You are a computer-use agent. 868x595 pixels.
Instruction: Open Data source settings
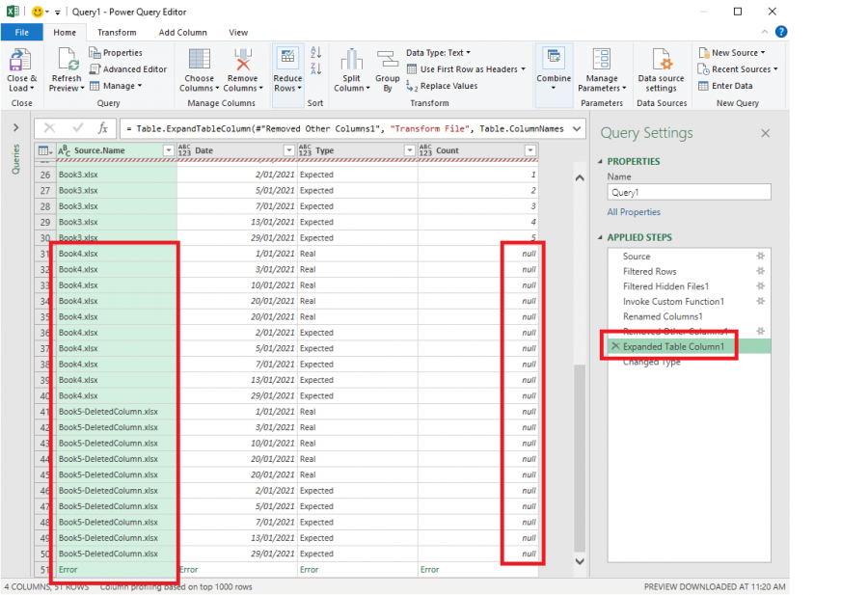click(x=661, y=69)
